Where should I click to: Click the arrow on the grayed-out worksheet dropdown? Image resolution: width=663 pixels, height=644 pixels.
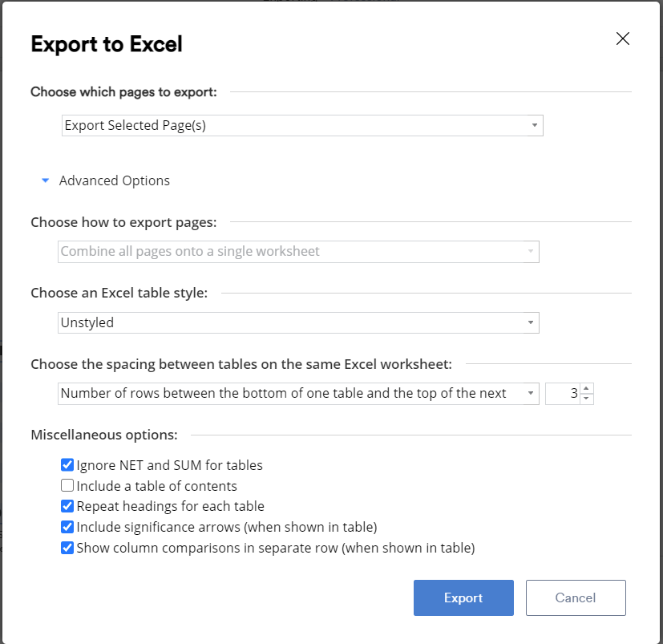530,251
